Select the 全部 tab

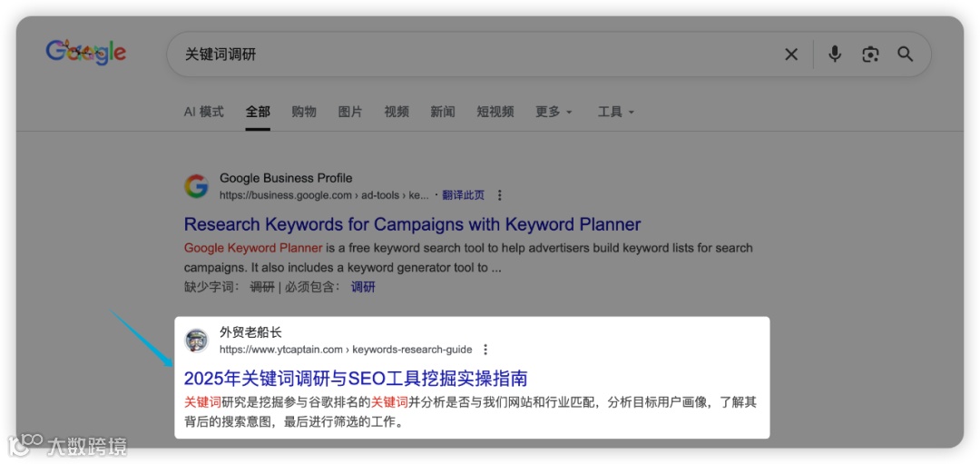click(x=258, y=112)
